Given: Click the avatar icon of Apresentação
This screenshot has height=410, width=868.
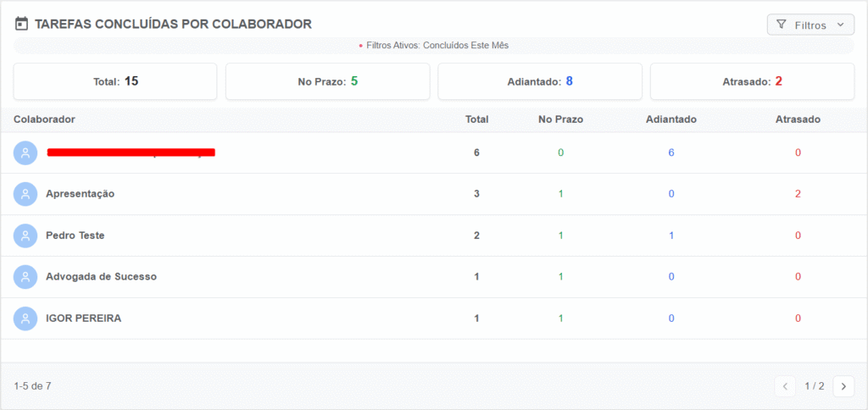Looking at the screenshot, I should point(25,194).
